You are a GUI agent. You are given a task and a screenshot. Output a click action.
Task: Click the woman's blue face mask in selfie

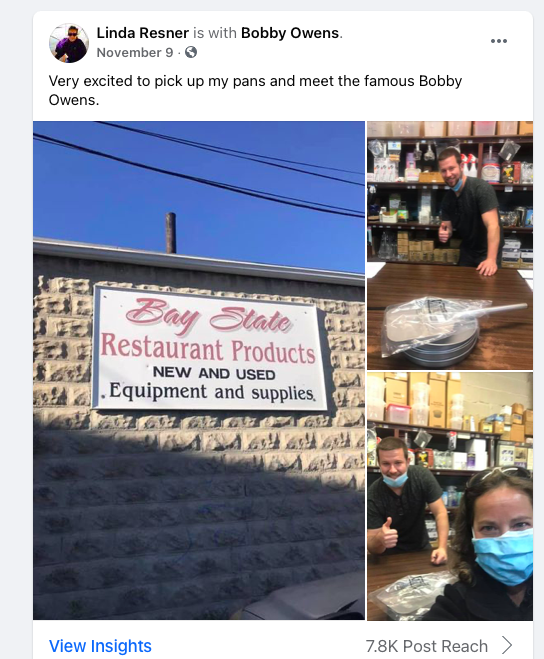pyautogui.click(x=503, y=557)
